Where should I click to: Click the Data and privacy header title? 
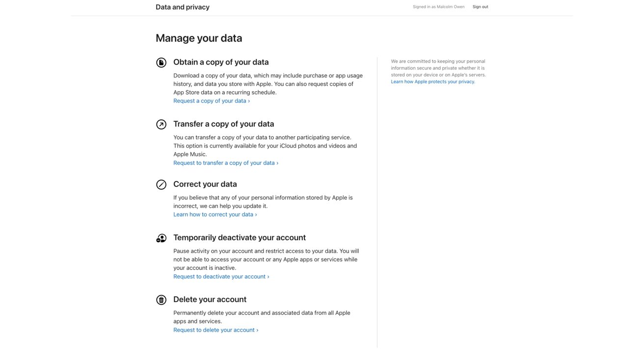[183, 7]
